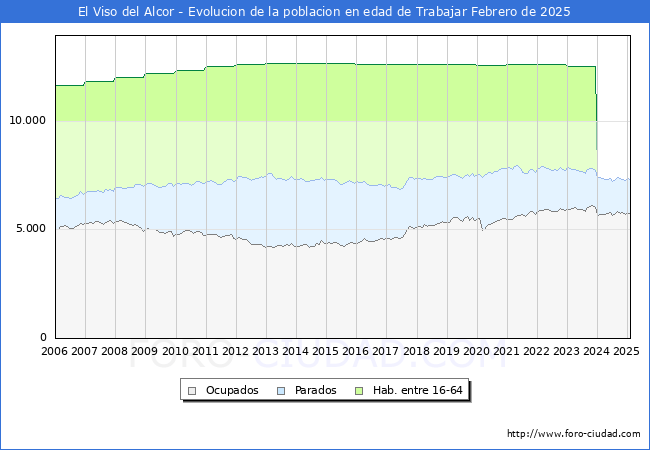The width and height of the screenshot is (650, 450).
Task: Click the 2013 x-axis label
Action: [x=265, y=351]
